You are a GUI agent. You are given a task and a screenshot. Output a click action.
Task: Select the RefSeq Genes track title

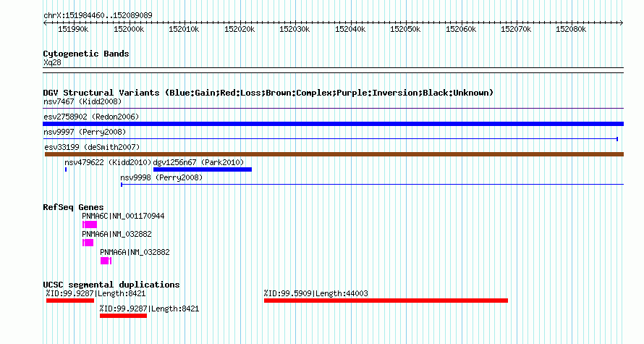[73, 207]
